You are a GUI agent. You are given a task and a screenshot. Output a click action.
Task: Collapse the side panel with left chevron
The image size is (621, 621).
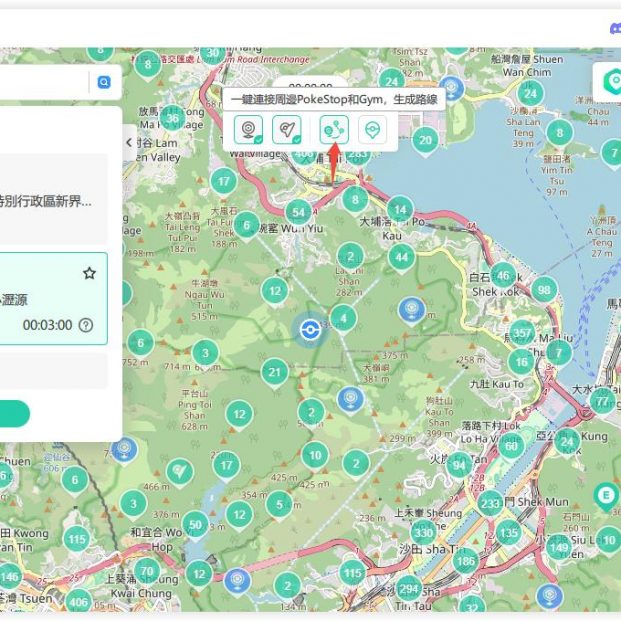coord(129,143)
